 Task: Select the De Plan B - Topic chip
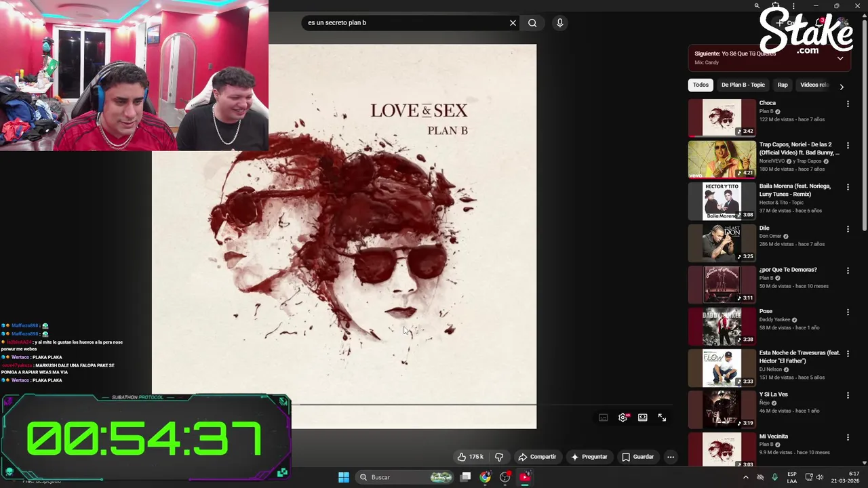click(x=743, y=85)
